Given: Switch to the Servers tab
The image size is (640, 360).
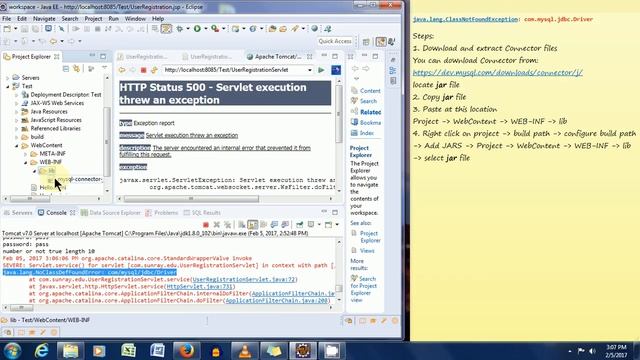Looking at the screenshot, I should click(x=18, y=213).
